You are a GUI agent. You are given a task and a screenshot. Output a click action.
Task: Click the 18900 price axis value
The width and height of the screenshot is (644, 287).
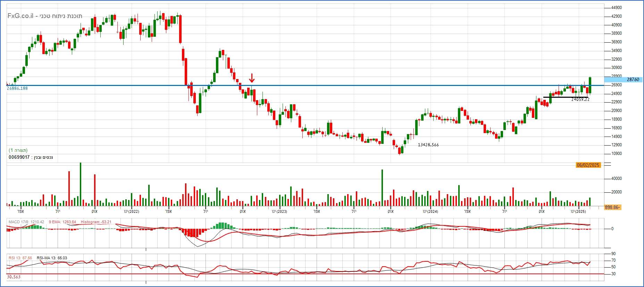pos(617,119)
